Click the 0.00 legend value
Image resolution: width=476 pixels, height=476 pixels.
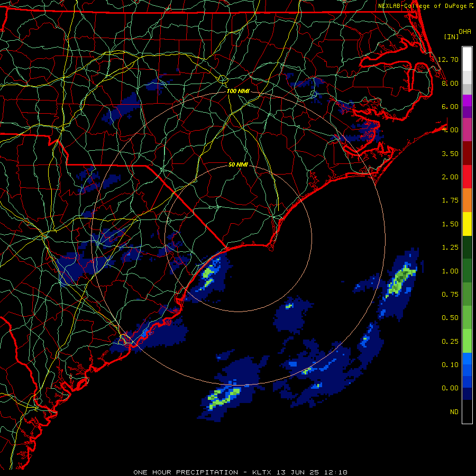pos(450,388)
